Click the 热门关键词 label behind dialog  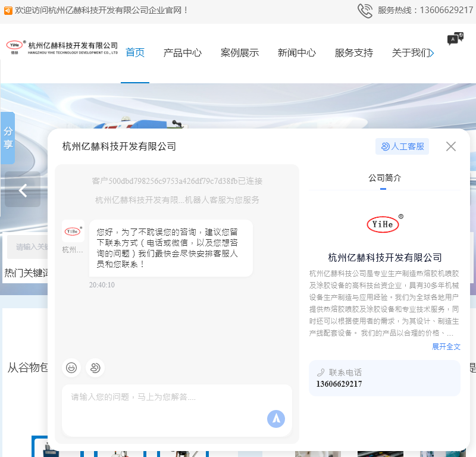point(26,273)
